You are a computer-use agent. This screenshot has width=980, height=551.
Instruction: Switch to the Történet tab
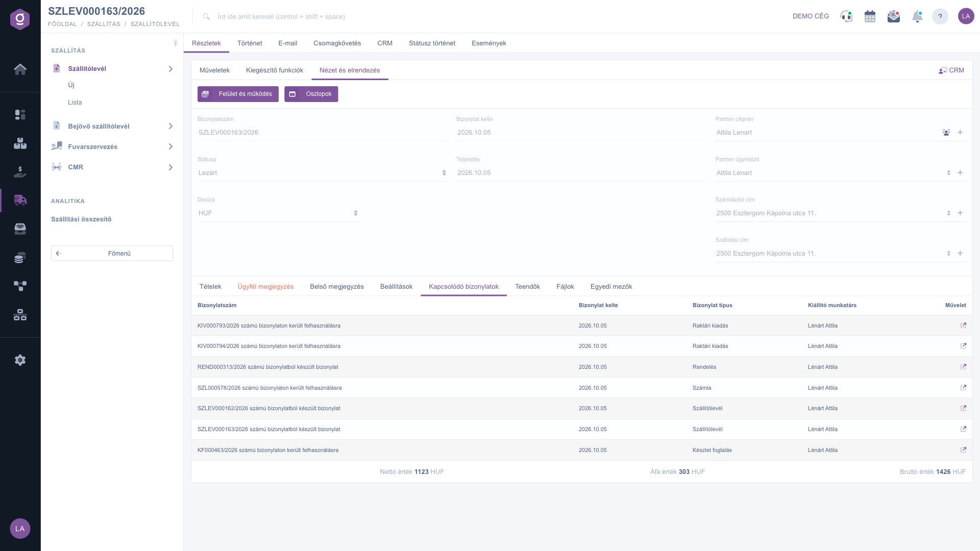[x=250, y=43]
